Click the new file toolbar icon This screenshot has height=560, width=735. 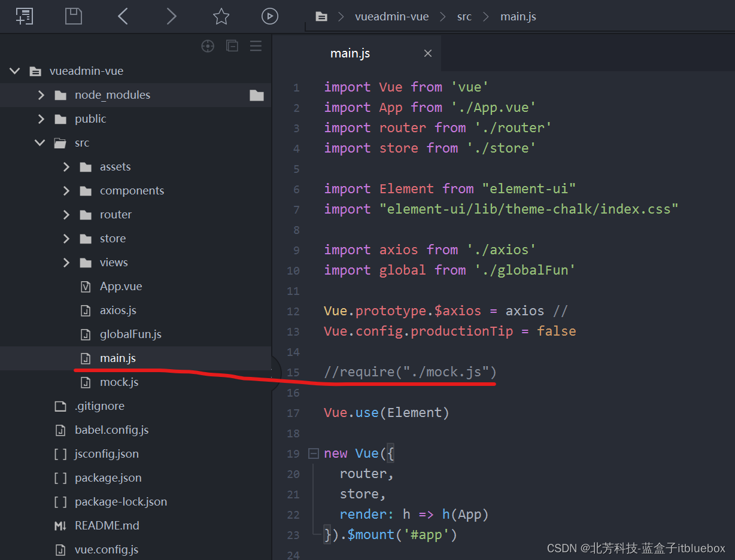[x=25, y=16]
